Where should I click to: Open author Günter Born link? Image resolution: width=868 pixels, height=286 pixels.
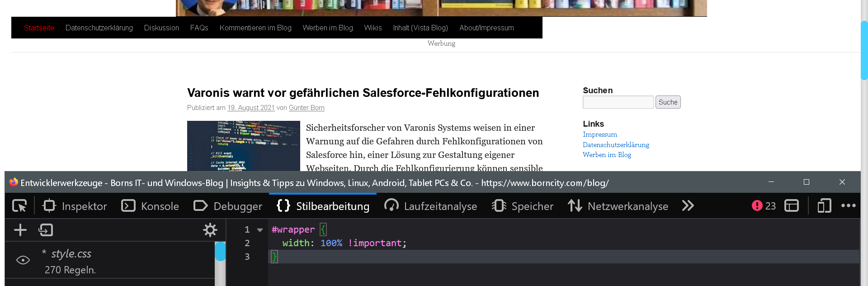[307, 108]
